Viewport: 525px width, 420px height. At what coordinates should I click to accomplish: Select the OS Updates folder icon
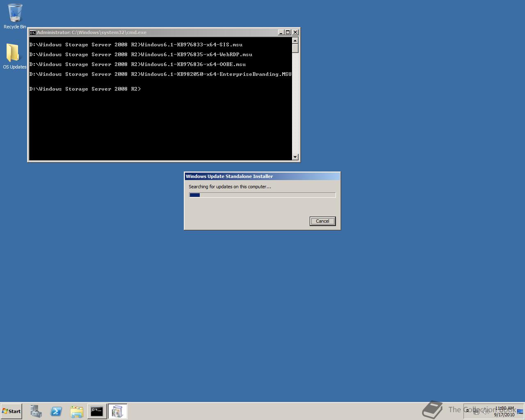click(15, 56)
